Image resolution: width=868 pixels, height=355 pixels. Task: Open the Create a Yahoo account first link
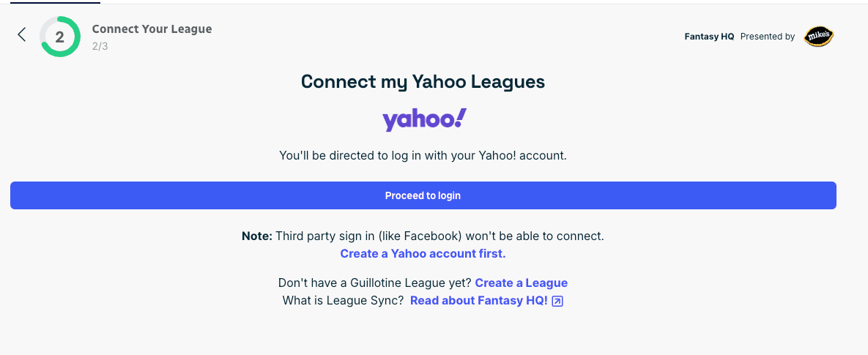click(x=423, y=254)
